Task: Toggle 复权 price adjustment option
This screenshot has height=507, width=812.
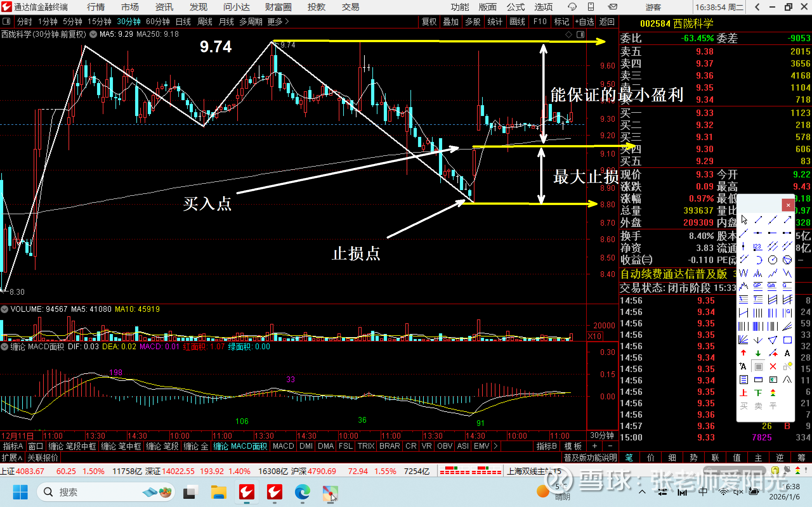Action: pos(429,22)
